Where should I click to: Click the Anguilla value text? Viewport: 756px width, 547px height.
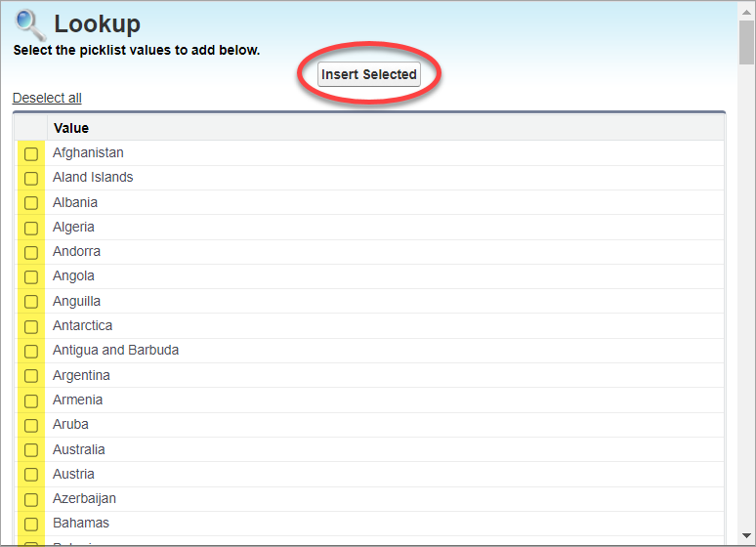coord(76,302)
